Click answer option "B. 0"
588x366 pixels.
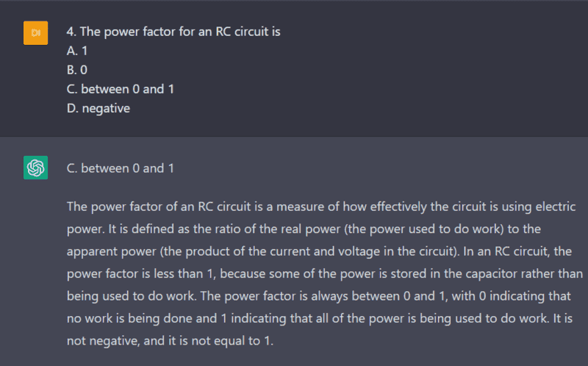coord(77,71)
